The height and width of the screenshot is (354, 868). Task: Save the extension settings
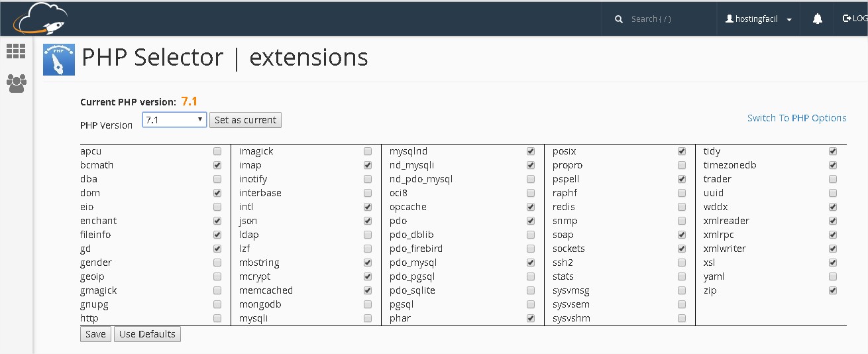coord(95,334)
